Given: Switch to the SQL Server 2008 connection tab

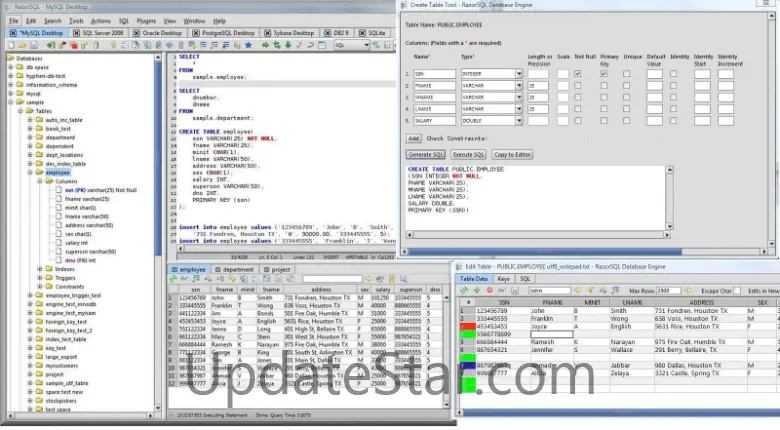Looking at the screenshot, I should pyautogui.click(x=98, y=33).
